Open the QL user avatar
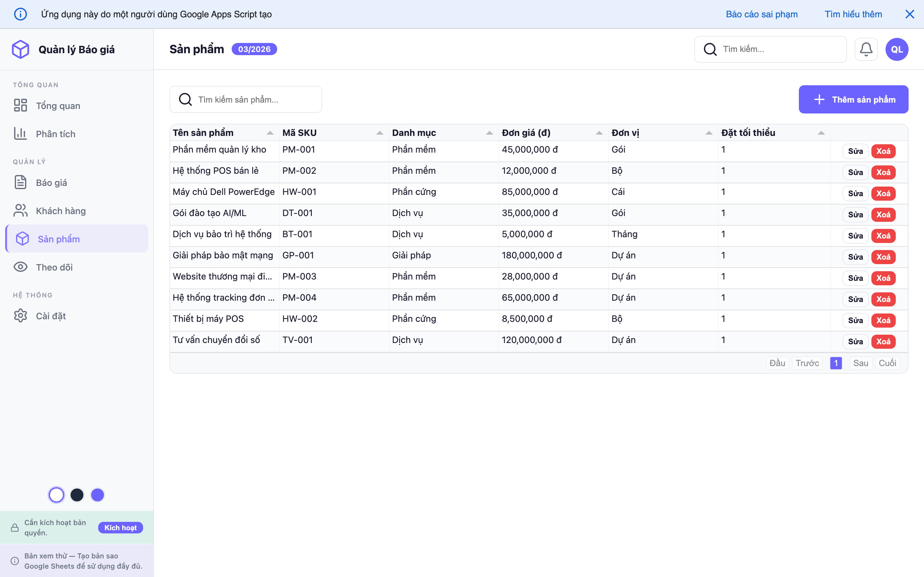Image resolution: width=924 pixels, height=577 pixels. coord(896,49)
